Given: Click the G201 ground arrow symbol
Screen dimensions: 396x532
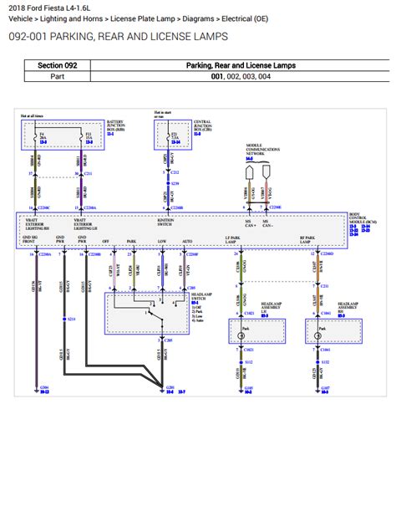Looking at the screenshot, I should [x=162, y=391].
